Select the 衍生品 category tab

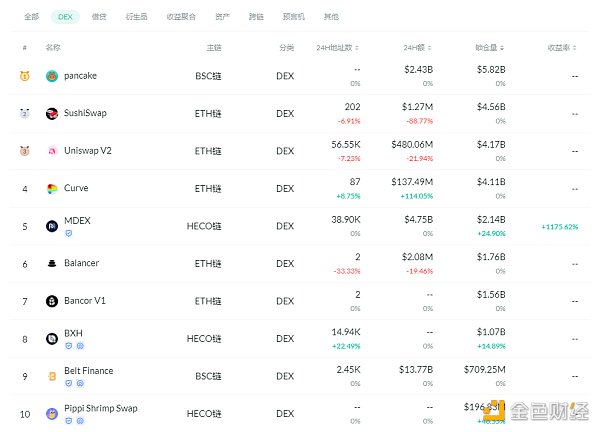135,17
